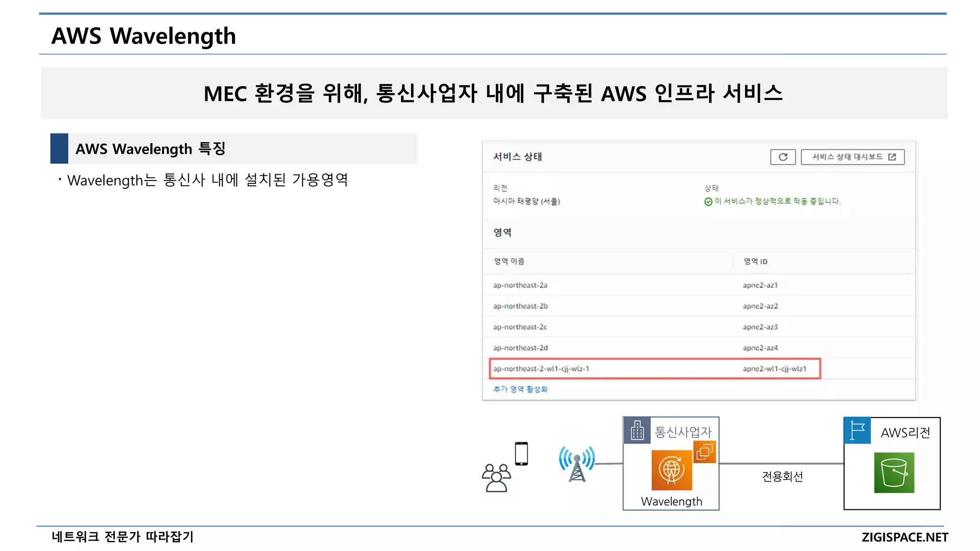The image size is (980, 551).
Task: Click the 전용회선 label
Action: 782,476
